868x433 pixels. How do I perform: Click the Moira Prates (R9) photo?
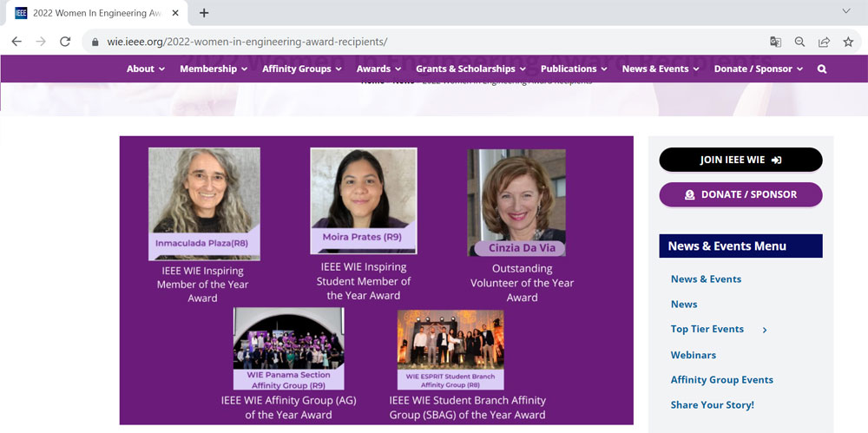tap(364, 201)
